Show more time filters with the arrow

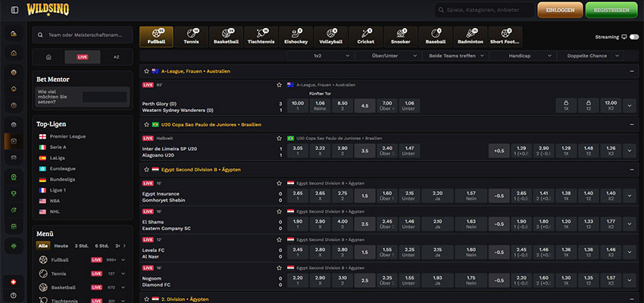coord(124,246)
